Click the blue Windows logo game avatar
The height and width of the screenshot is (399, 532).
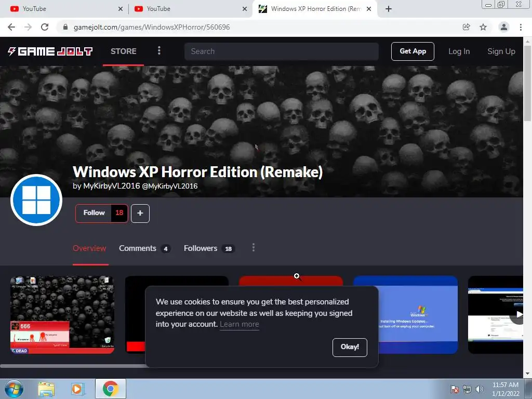(x=36, y=200)
